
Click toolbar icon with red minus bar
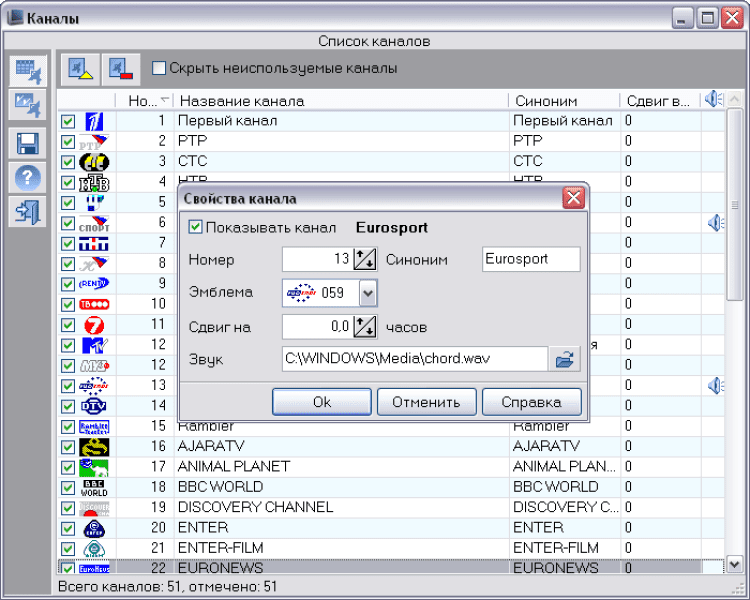[x=121, y=69]
